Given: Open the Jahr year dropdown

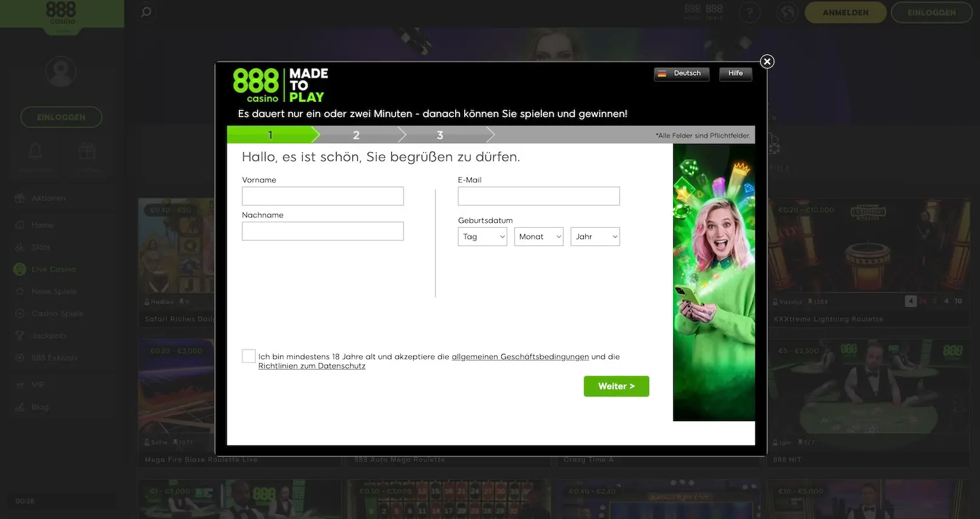Looking at the screenshot, I should coord(595,237).
